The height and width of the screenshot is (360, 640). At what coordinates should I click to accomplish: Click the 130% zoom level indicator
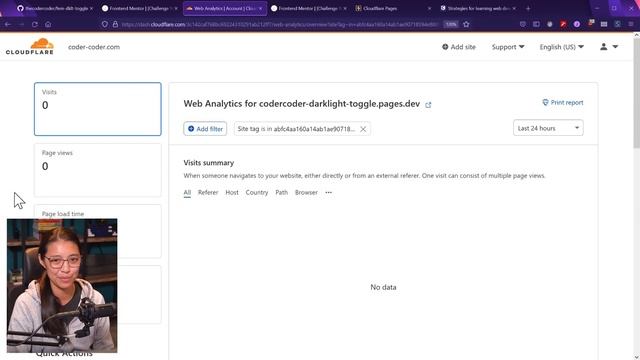[x=451, y=24]
